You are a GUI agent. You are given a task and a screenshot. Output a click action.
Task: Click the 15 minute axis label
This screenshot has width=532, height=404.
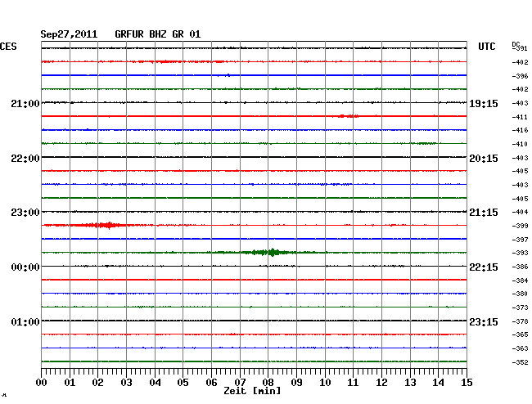coord(467,382)
